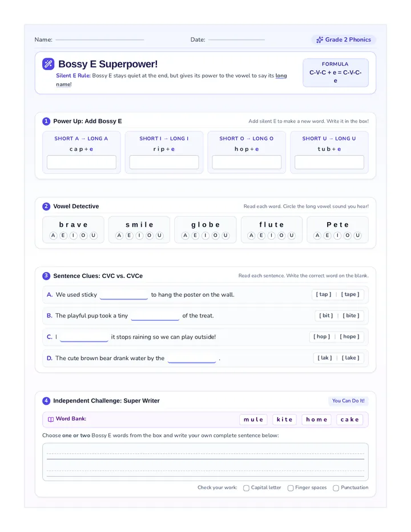Screen dimensions: 411x532
Task: Choose the [ bite ] option
Action: pos(351,316)
